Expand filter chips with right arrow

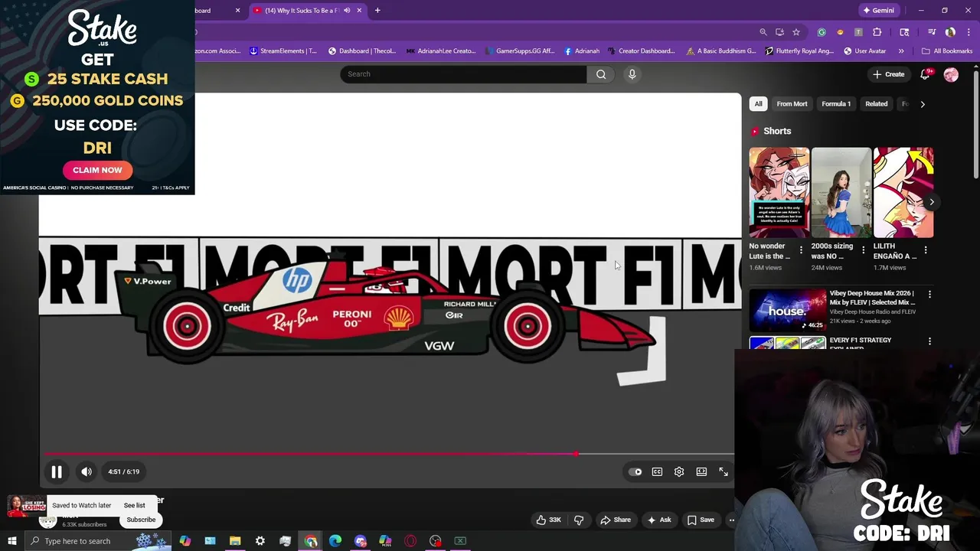pos(923,104)
